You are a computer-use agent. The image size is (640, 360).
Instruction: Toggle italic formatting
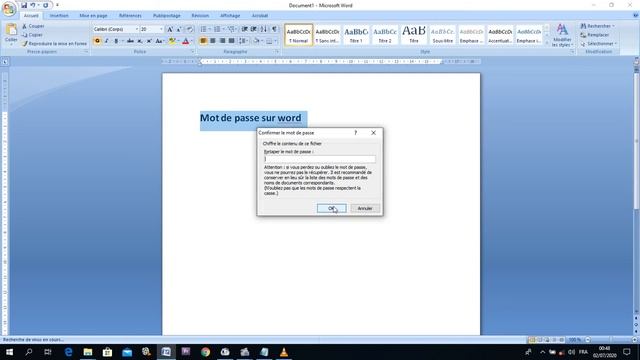[x=107, y=41]
